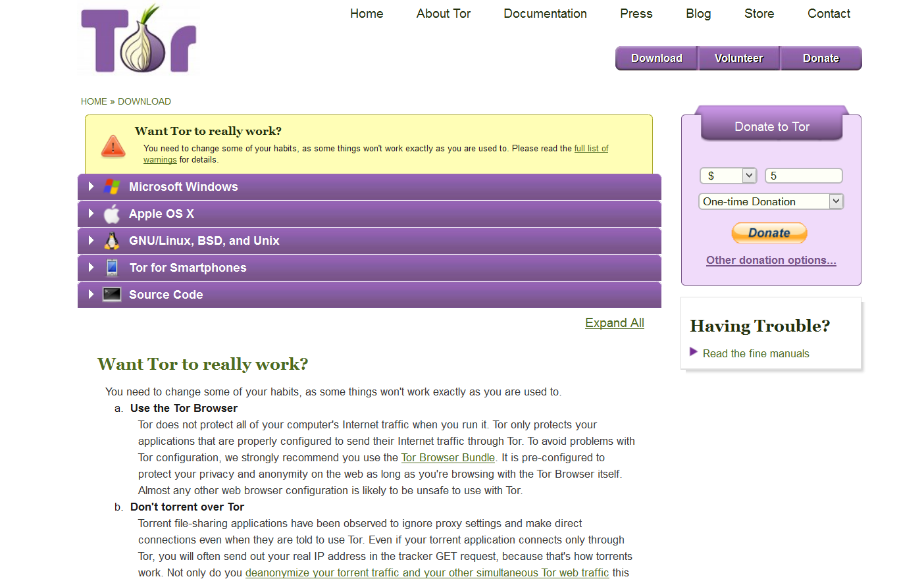Expand the Tor for Smartphones arrow

91,268
